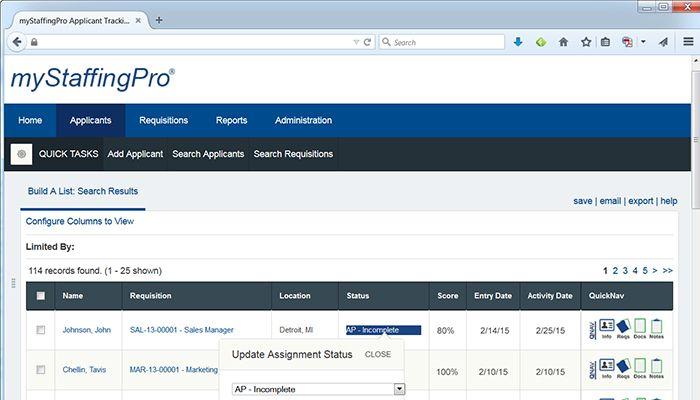Image resolution: width=700 pixels, height=400 pixels.
Task: Click the panel grip handle beside the table
Action: 13,283
